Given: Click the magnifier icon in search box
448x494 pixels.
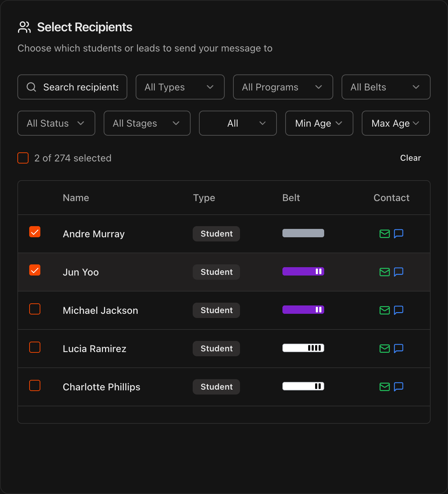Looking at the screenshot, I should point(31,87).
